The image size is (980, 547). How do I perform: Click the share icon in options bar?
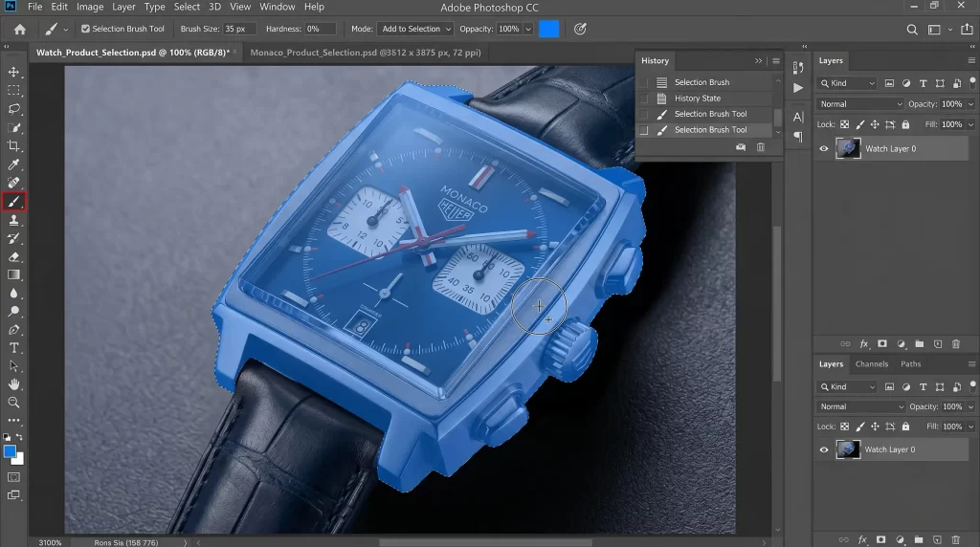[967, 29]
